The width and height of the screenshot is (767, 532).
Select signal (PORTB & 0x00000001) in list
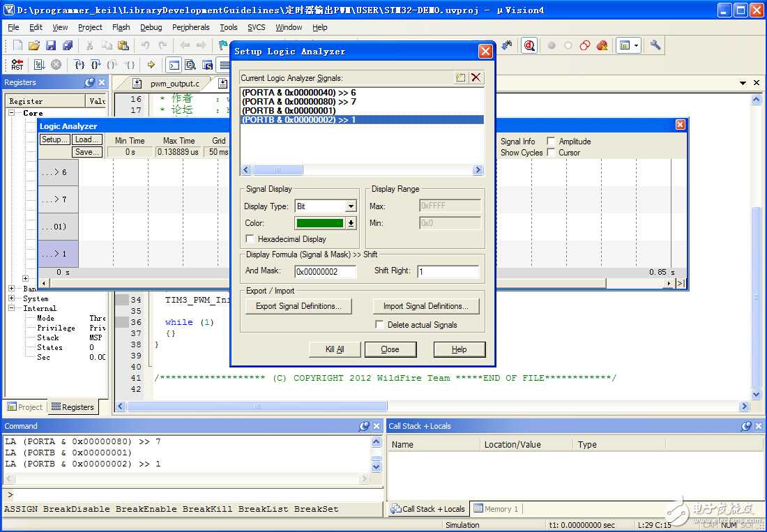pos(362,110)
